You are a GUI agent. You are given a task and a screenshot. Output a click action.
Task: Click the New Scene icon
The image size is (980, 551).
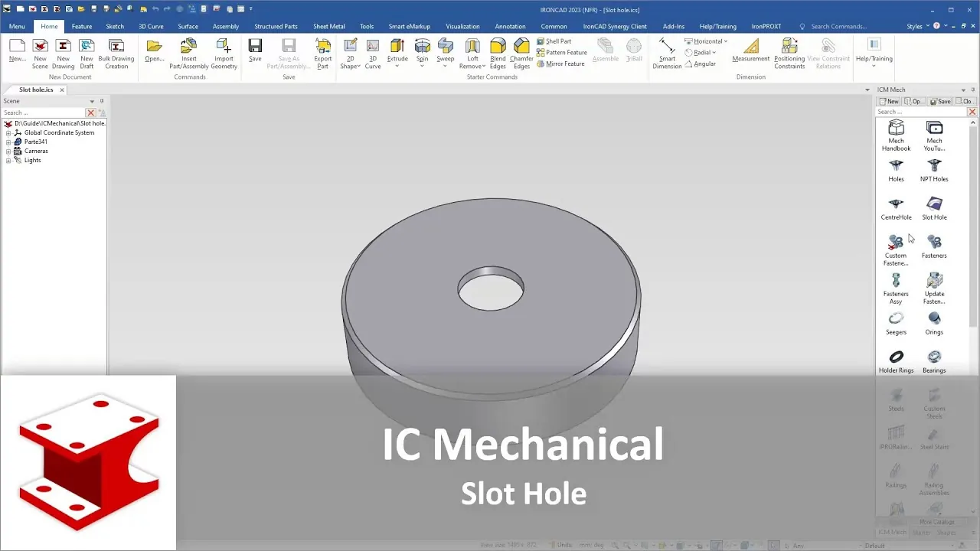pyautogui.click(x=40, y=54)
